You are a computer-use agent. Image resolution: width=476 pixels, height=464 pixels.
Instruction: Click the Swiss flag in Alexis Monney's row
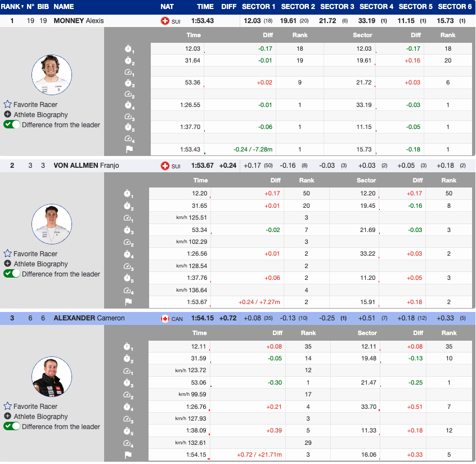coord(165,21)
